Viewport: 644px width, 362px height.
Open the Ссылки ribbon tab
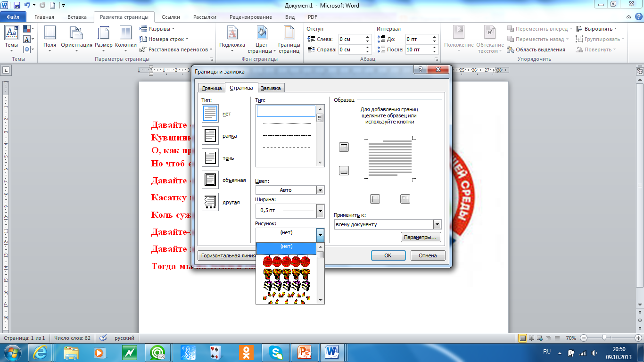pyautogui.click(x=171, y=17)
